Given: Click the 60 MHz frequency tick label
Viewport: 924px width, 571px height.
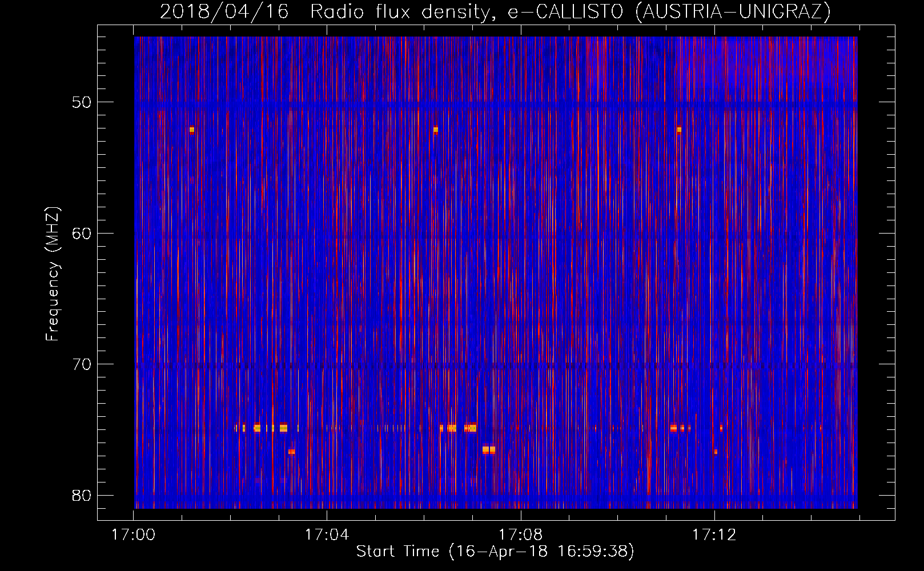Looking at the screenshot, I should pos(81,233).
